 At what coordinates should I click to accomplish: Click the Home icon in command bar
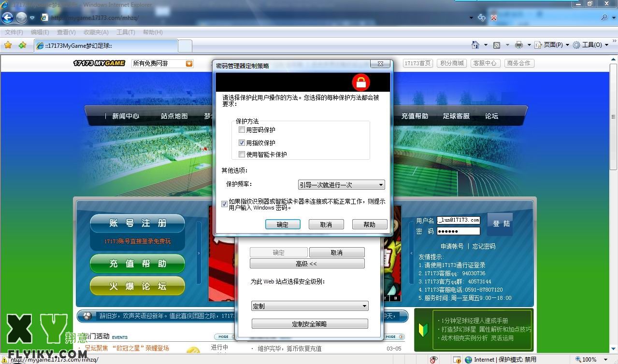coord(475,45)
